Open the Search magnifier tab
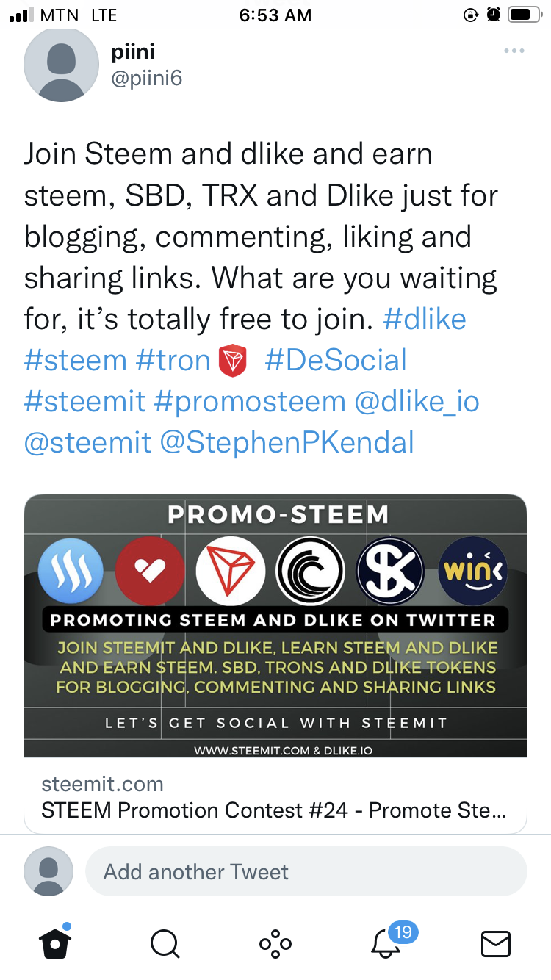The height and width of the screenshot is (980, 551). 165,943
